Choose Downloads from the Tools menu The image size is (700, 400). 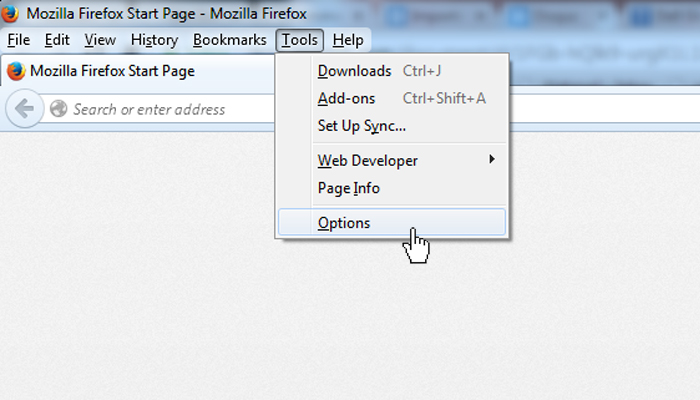click(x=392, y=71)
